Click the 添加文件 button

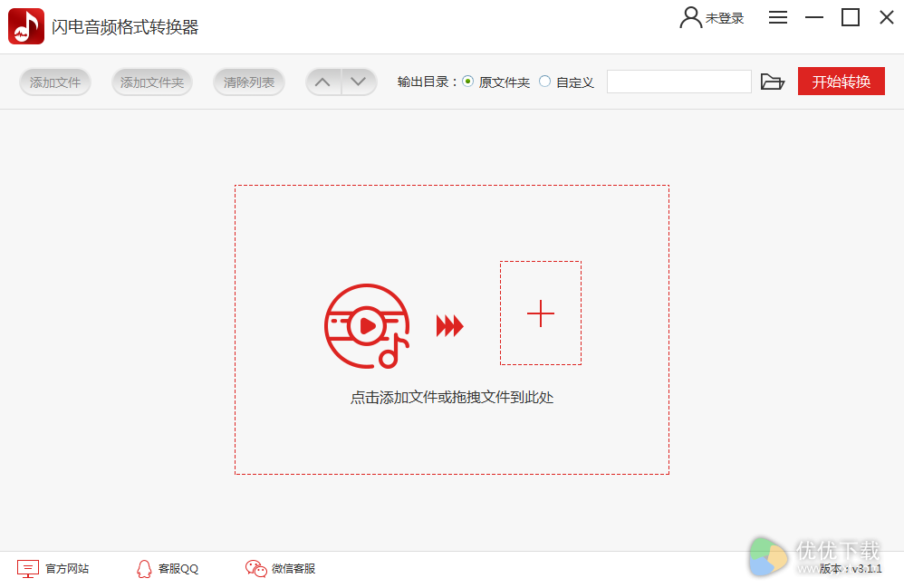point(54,82)
